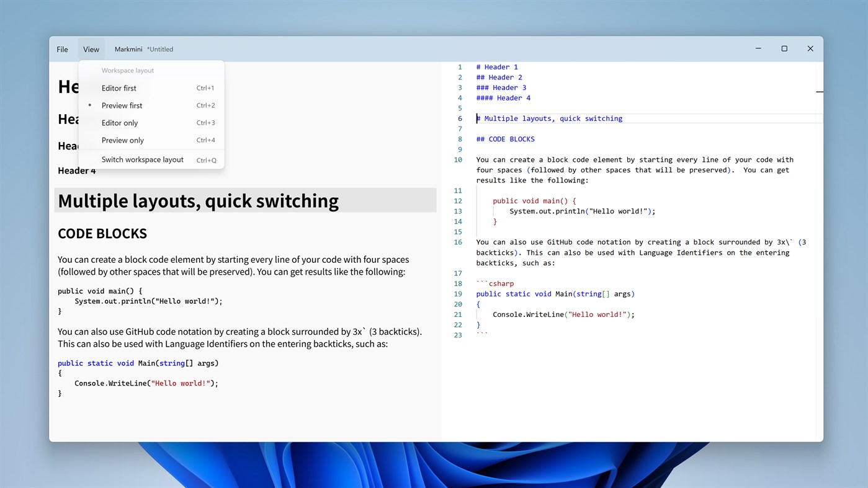Click line number 6 in editor gutter
The height and width of the screenshot is (488, 868).
[x=460, y=118]
